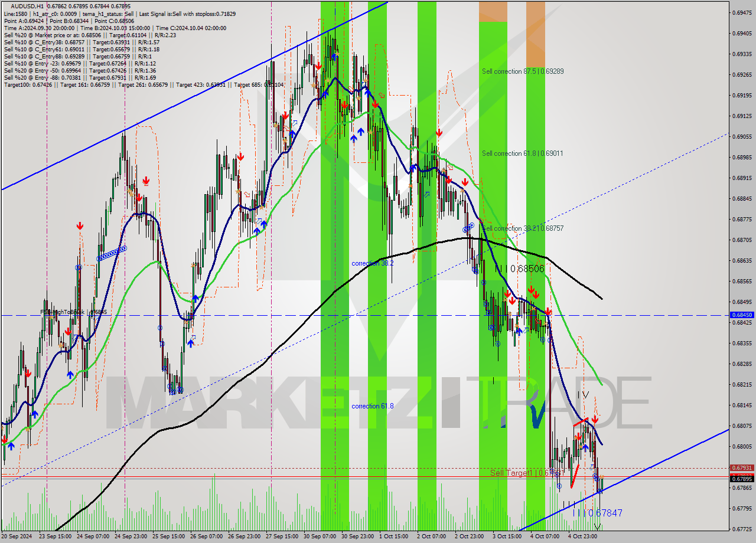
Task: Click the 'Sell %20 @ Entry -88' line
Action: [80, 77]
